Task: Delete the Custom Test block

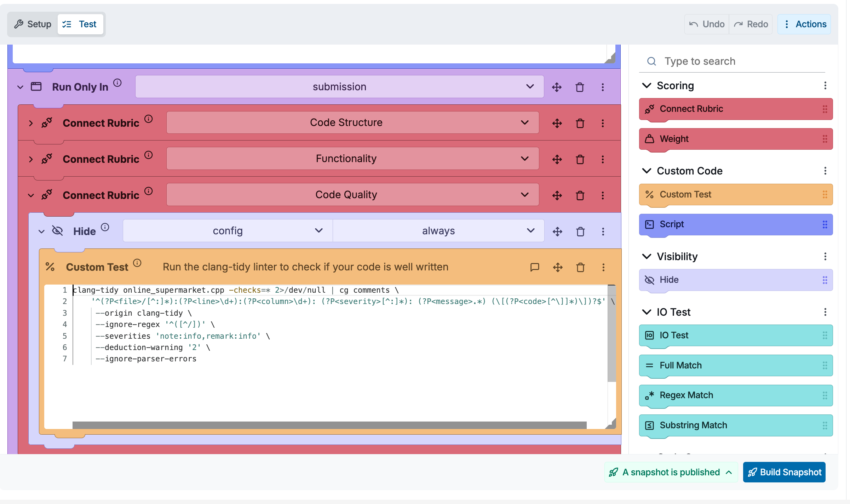Action: pos(580,267)
